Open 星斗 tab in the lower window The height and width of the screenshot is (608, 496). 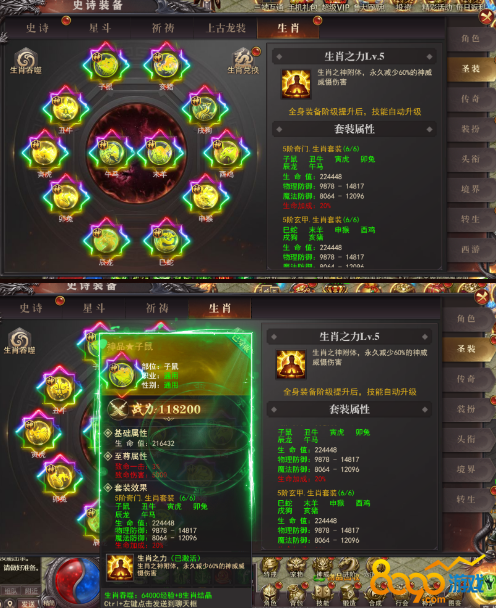coord(94,308)
